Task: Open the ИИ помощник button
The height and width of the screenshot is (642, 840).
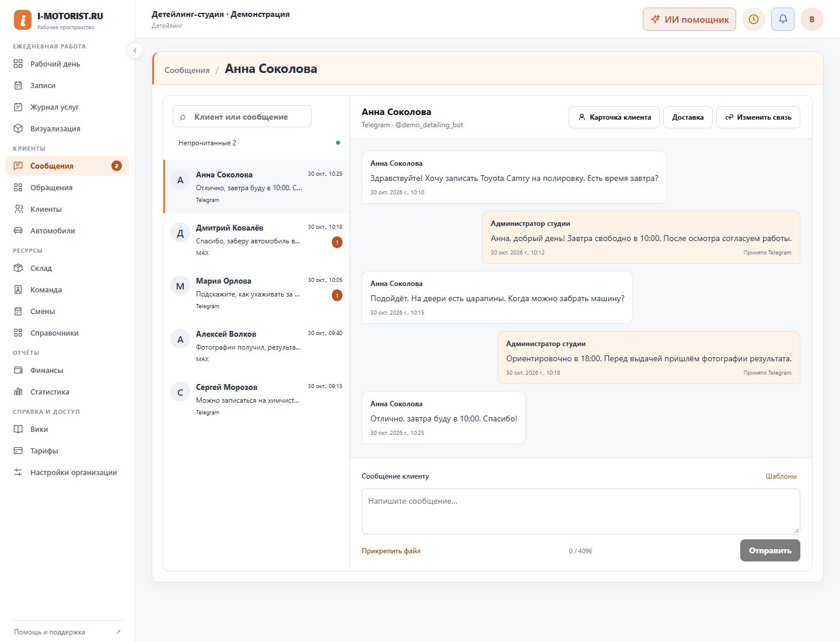Action: coord(689,19)
